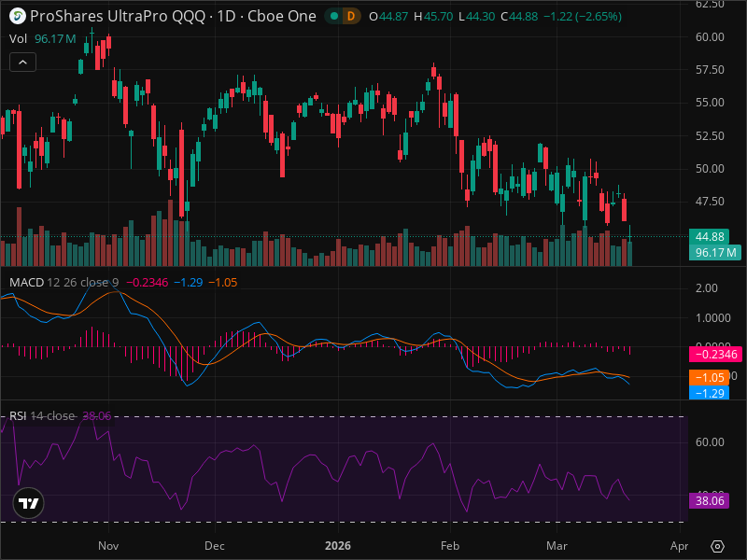The height and width of the screenshot is (560, 747).
Task: Click the MACD histogram value −0.2346
Action: click(148, 283)
